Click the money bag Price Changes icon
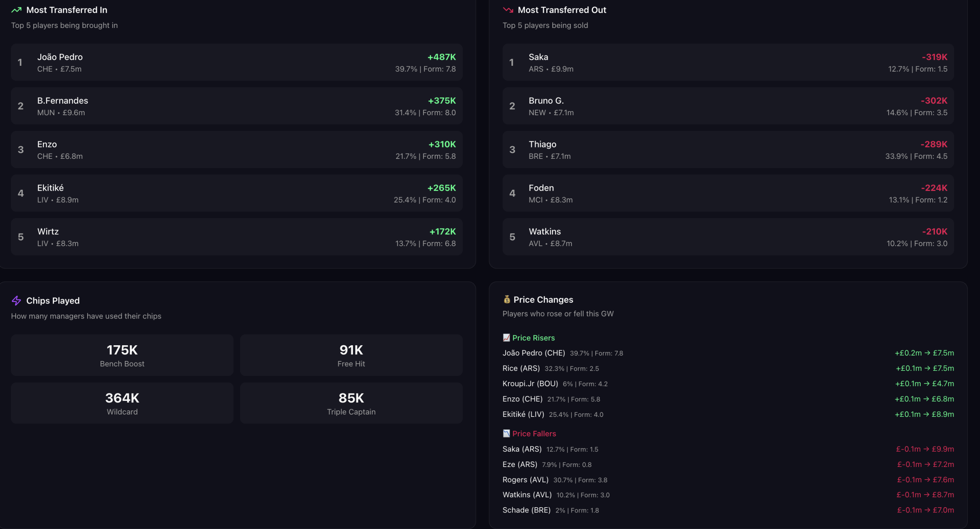 pos(507,299)
